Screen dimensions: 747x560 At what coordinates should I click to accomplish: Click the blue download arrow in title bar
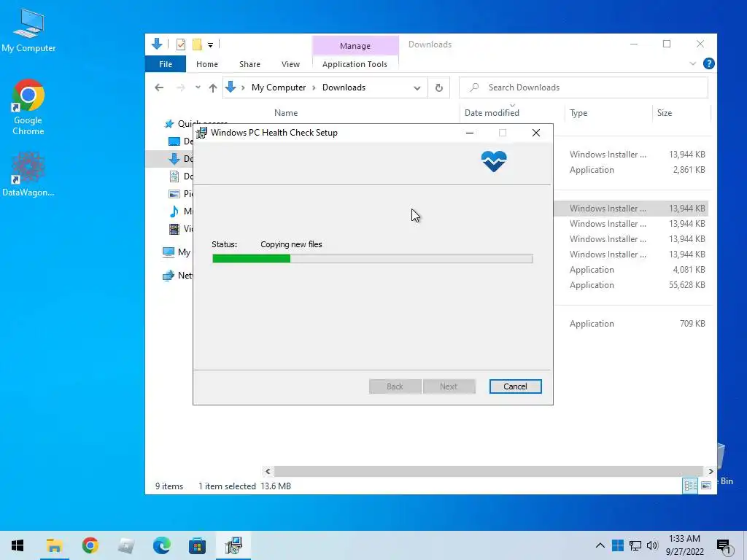[x=157, y=44]
